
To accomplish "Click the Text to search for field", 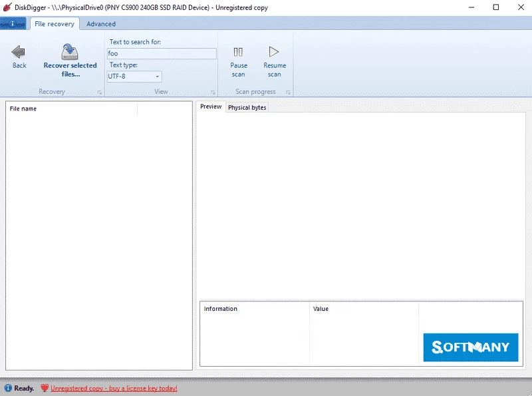I will (162, 53).
